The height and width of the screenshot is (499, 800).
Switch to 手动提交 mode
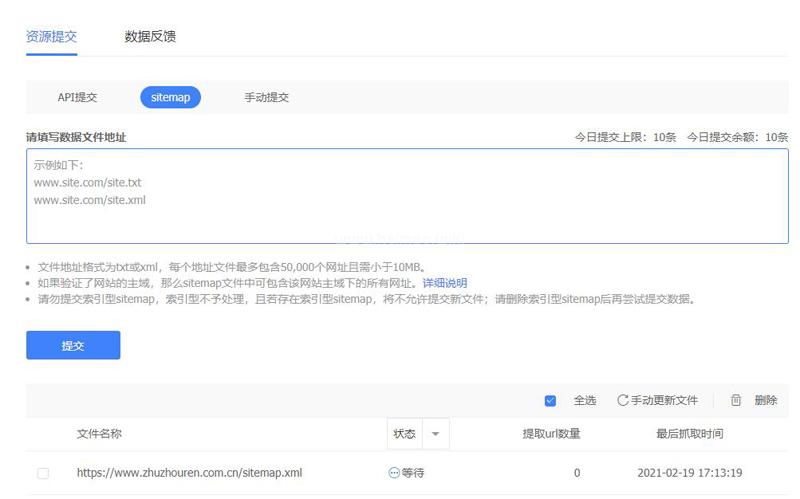(266, 97)
